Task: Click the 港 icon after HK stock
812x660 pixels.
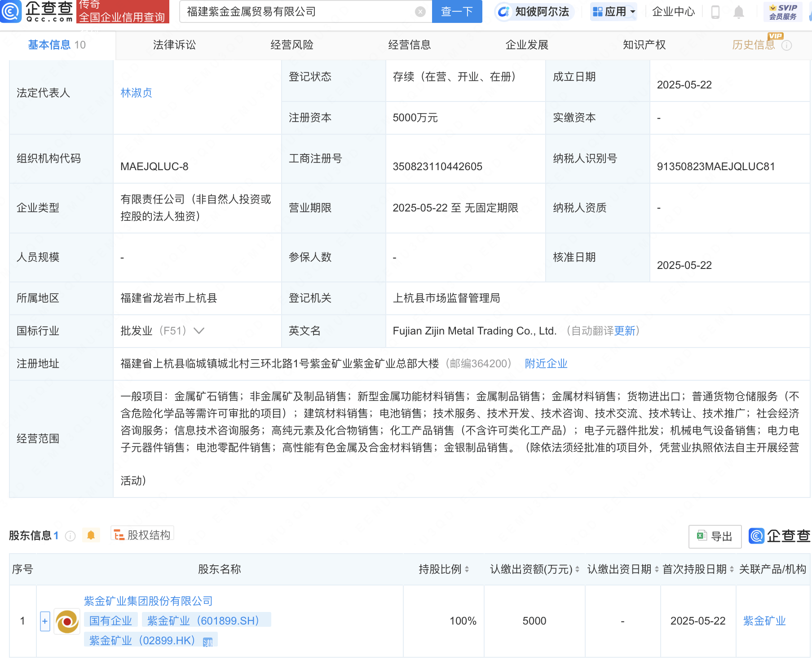Action: click(208, 642)
